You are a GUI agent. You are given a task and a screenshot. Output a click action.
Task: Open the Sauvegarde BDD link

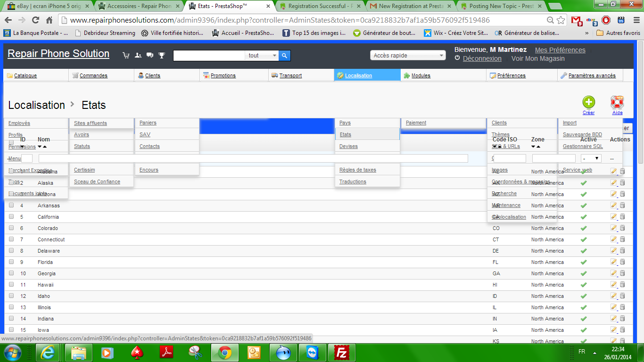click(582, 134)
